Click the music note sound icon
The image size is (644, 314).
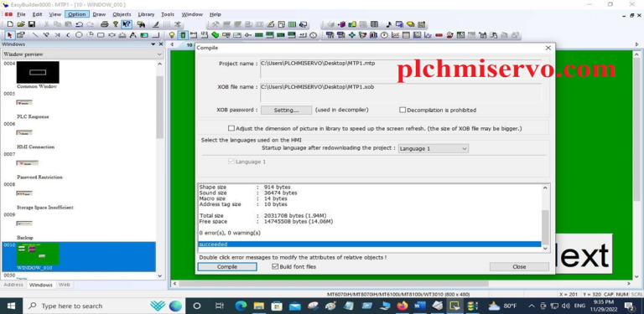(388, 24)
